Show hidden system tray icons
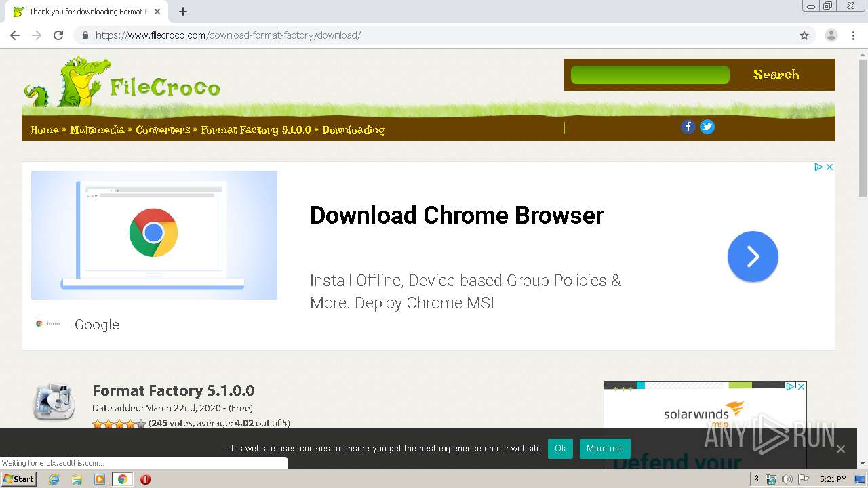This screenshot has width=868, height=488. (x=756, y=479)
